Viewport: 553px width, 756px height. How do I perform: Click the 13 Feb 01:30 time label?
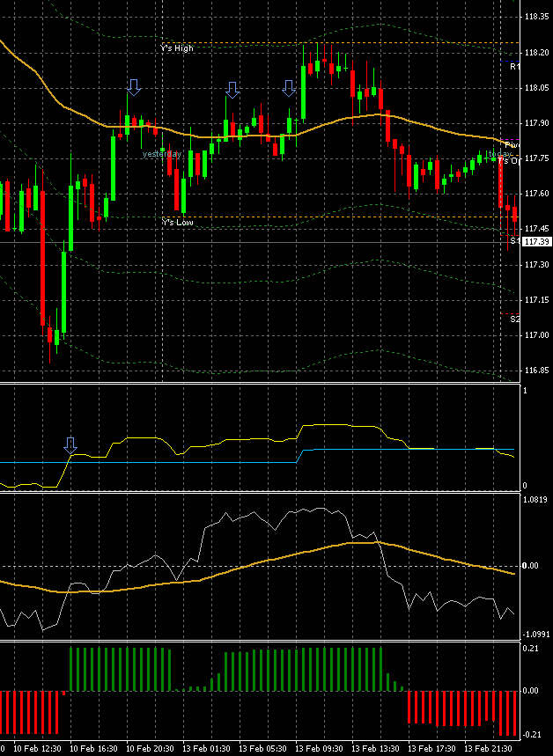pos(207,748)
